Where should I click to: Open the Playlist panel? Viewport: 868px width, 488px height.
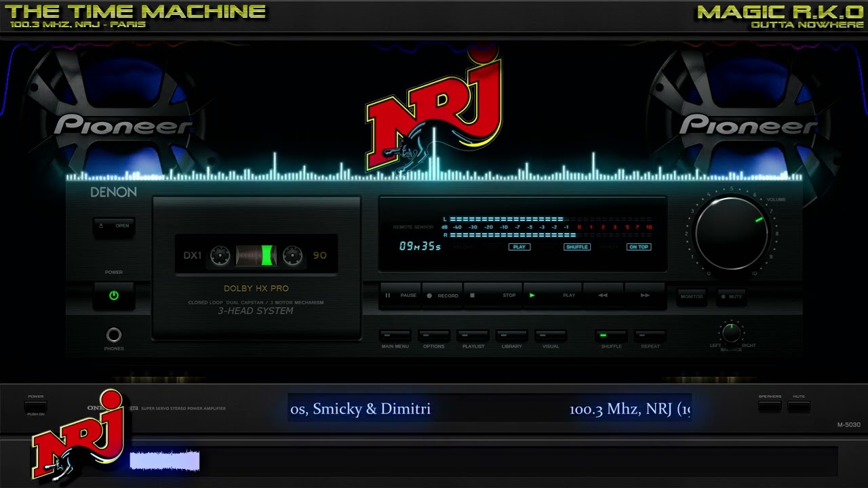[473, 335]
